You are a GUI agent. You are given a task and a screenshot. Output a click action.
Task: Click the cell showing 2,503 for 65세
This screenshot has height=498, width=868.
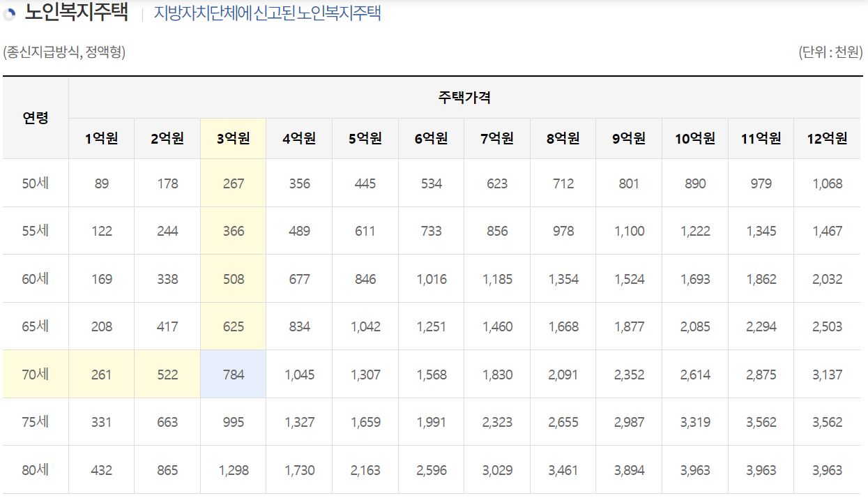tap(827, 326)
